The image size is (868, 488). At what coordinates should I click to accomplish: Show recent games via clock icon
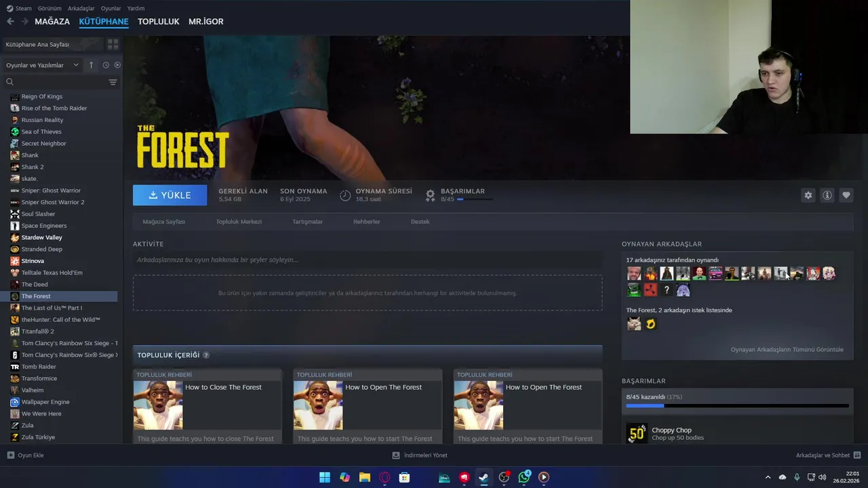coord(106,65)
